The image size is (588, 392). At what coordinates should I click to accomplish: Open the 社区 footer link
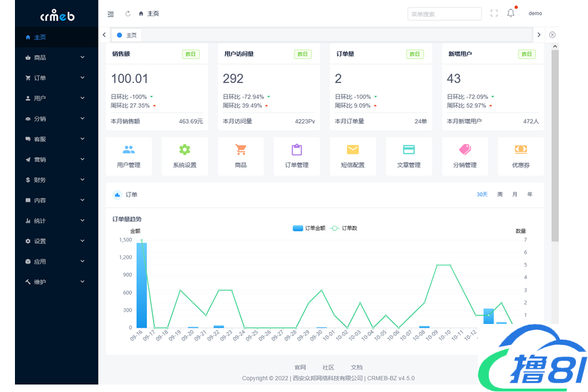pyautogui.click(x=328, y=367)
